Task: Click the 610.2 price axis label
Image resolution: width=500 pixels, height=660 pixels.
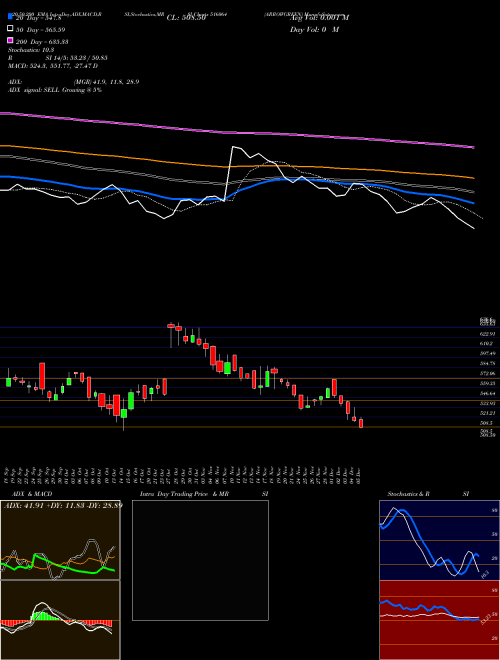Action: [488, 344]
